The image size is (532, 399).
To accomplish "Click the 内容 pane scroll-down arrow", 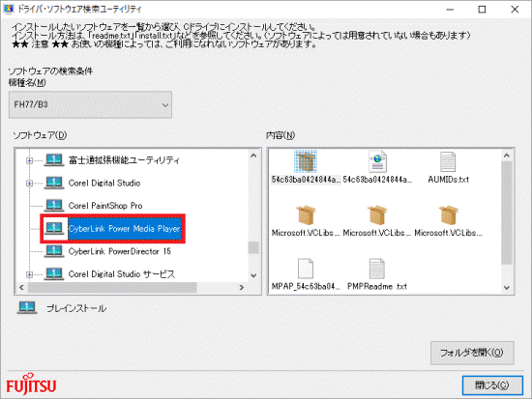I will pos(507,288).
